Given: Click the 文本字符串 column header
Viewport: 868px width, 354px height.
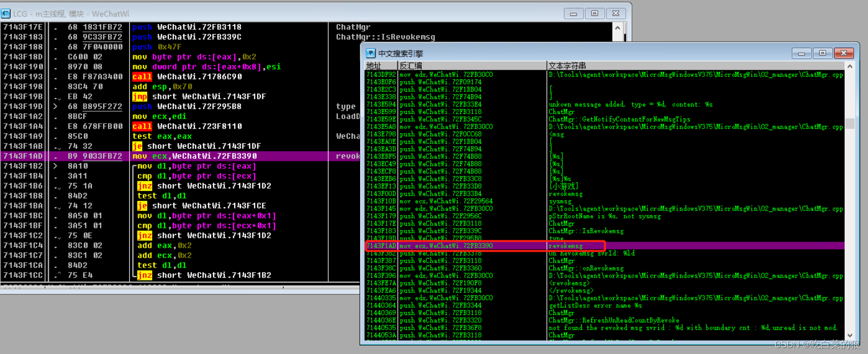Looking at the screenshot, I should point(696,66).
